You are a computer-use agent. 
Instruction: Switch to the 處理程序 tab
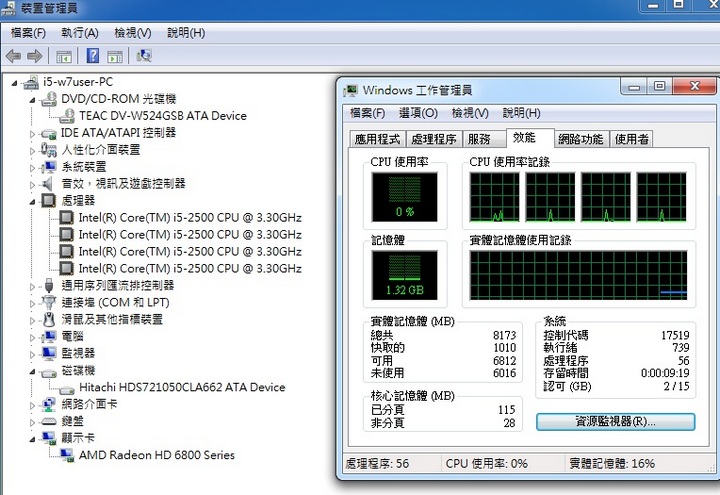point(433,139)
